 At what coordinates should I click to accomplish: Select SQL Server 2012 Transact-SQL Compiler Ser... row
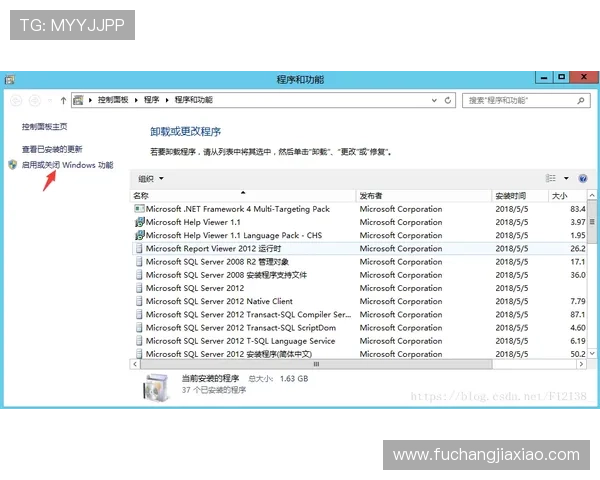pyautogui.click(x=359, y=314)
